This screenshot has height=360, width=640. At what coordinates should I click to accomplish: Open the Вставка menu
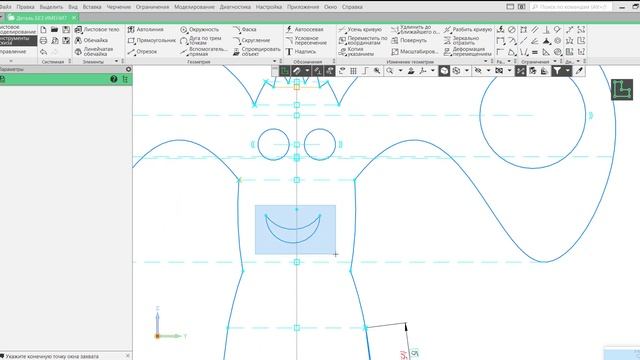pyautogui.click(x=92, y=7)
